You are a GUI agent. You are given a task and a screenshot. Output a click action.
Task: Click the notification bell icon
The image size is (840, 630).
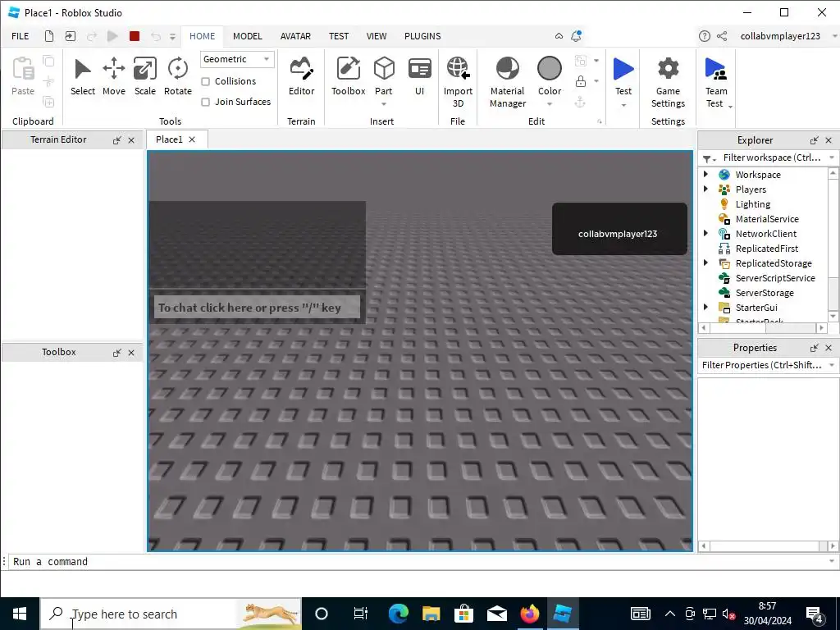[576, 36]
